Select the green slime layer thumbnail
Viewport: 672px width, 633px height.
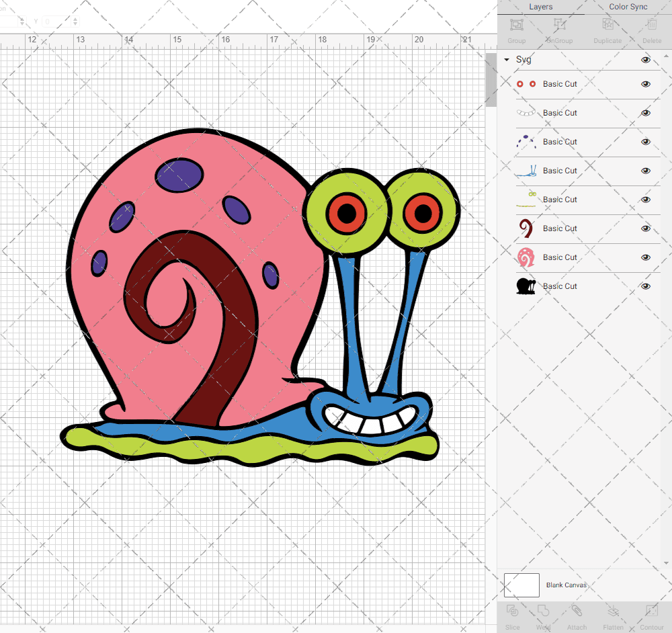point(526,200)
